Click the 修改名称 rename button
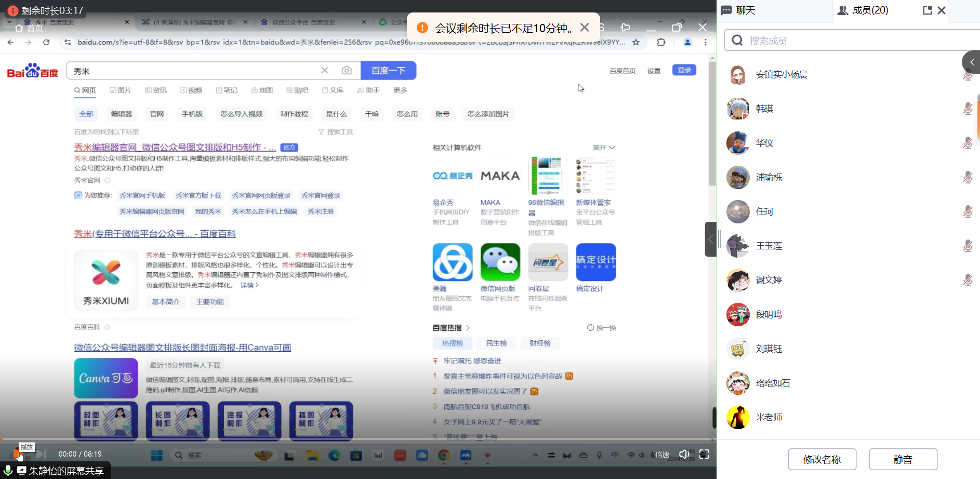980x479 pixels. click(822, 459)
